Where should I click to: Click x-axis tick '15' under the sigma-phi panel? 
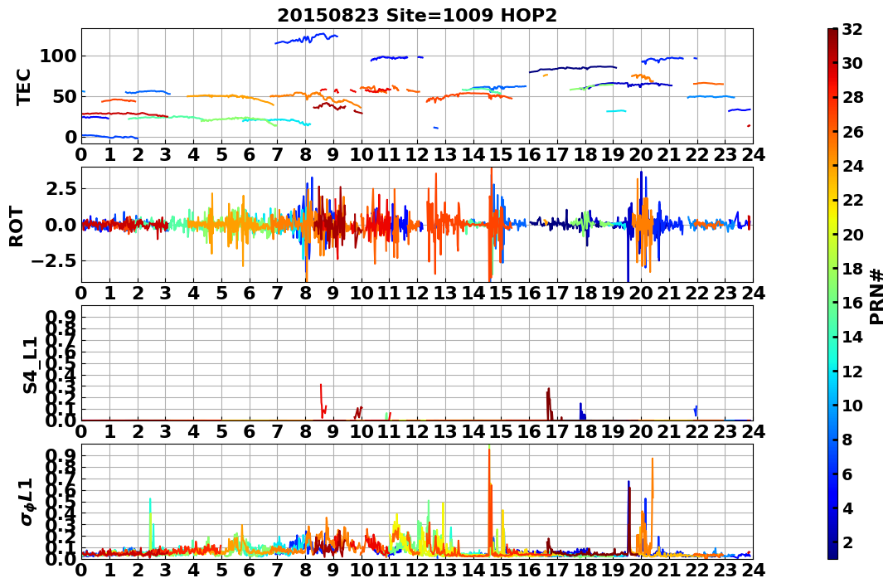(x=501, y=570)
